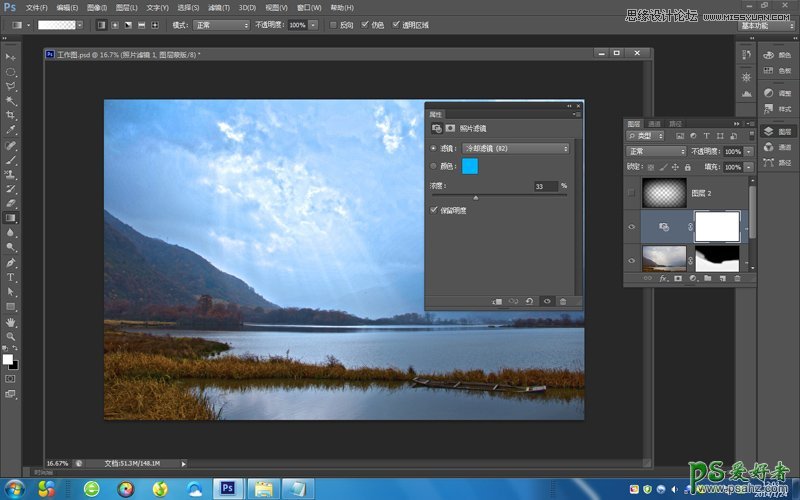This screenshot has width=800, height=500.
Task: Click the blue photo filter color swatch
Action: [x=470, y=166]
